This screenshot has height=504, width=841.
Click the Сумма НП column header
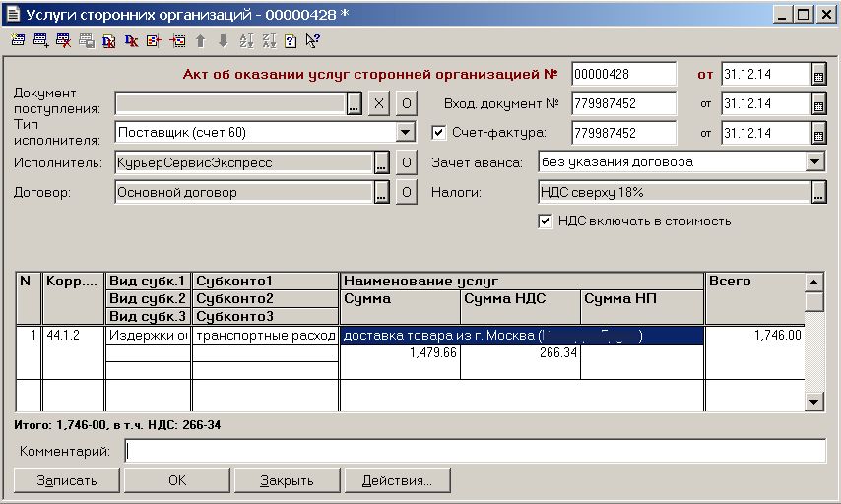642,307
